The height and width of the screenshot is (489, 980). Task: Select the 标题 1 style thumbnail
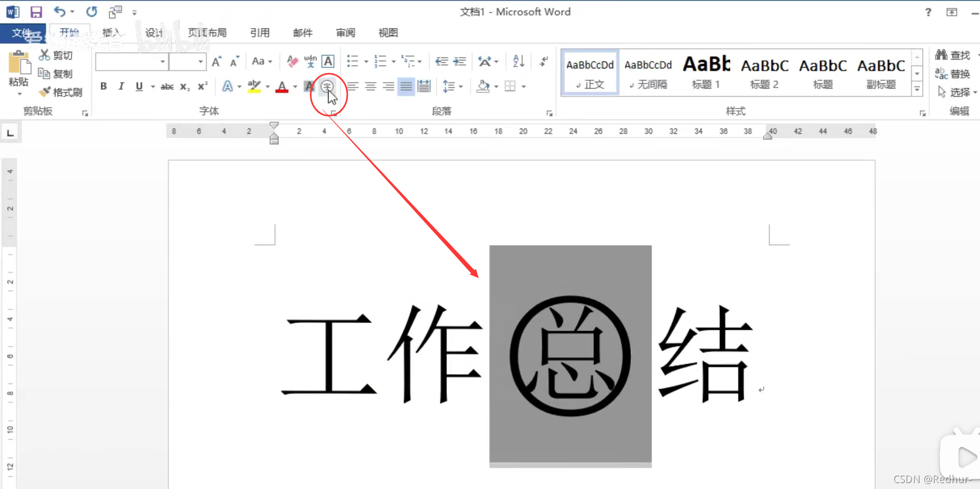[706, 72]
